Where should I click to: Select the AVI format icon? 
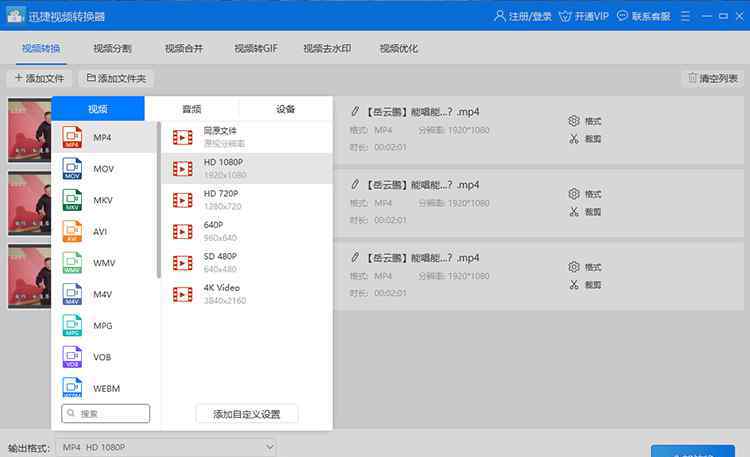coord(72,231)
